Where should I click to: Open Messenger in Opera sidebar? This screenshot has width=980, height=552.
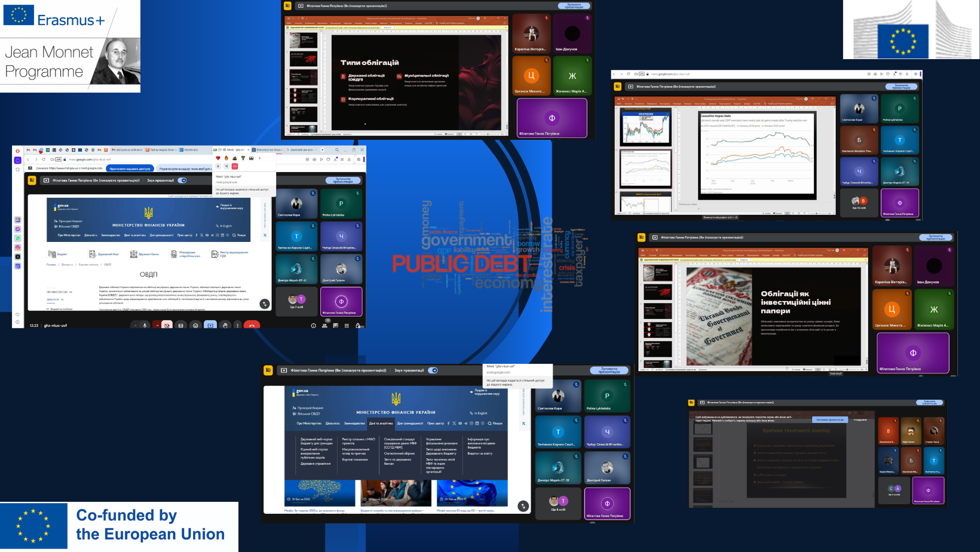[x=18, y=229]
